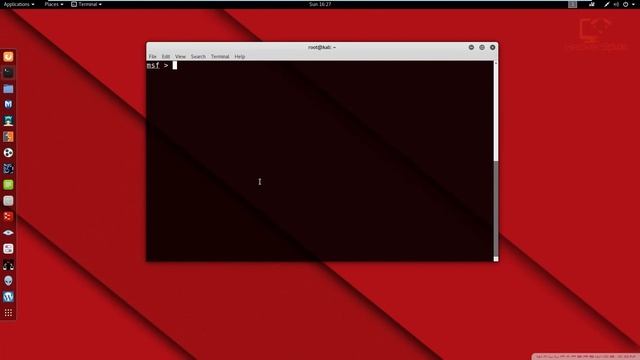
Task: Launch the blue BeEF cow dock icon
Action: click(8, 169)
